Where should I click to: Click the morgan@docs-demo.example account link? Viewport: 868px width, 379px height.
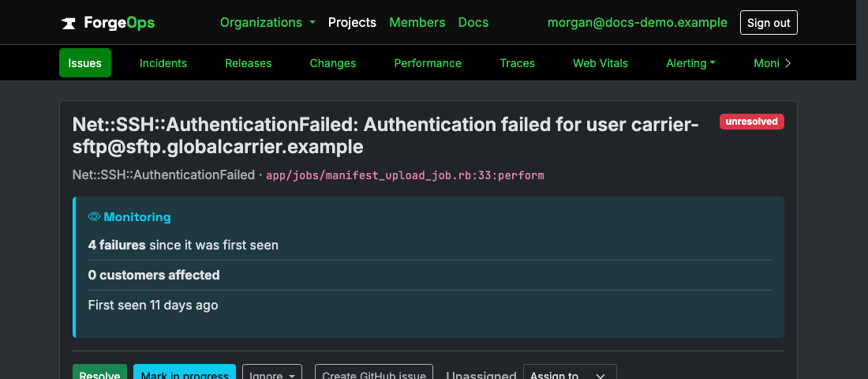(637, 23)
